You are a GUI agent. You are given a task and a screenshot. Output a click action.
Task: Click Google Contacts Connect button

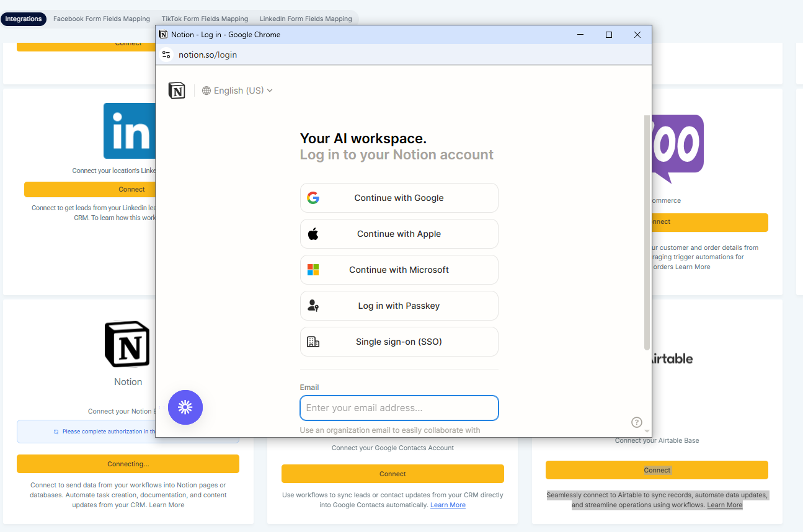click(393, 474)
